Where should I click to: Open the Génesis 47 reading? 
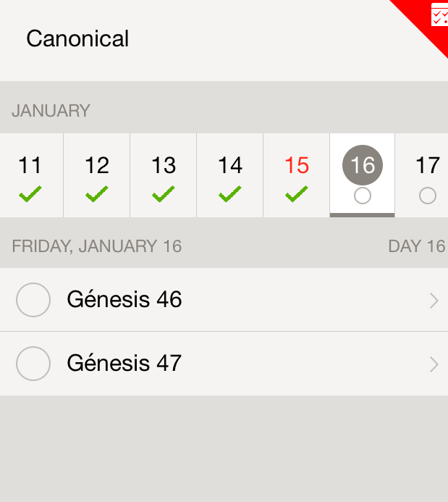[124, 364]
